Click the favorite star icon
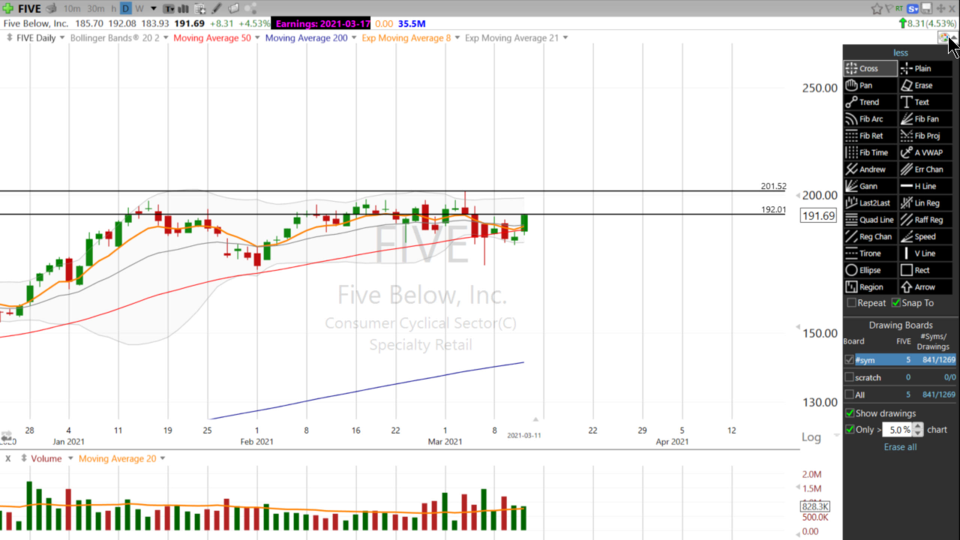This screenshot has height=540, width=960. [x=877, y=9]
